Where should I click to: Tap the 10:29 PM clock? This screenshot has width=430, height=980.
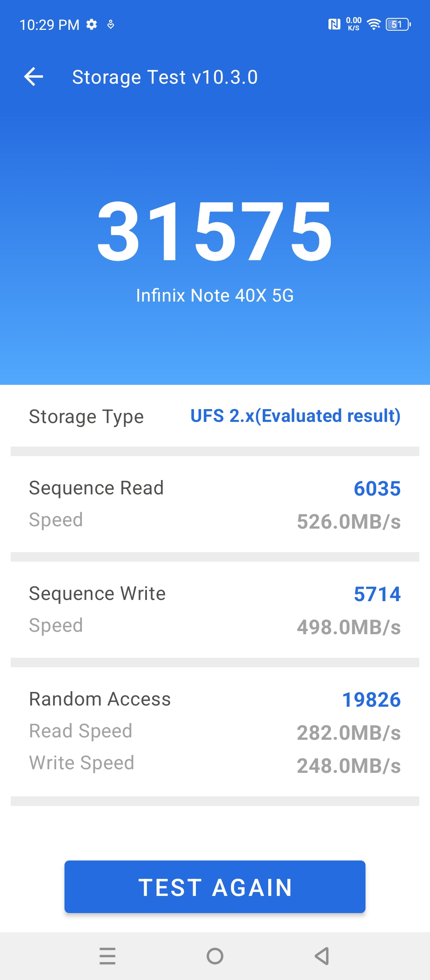coord(49,25)
